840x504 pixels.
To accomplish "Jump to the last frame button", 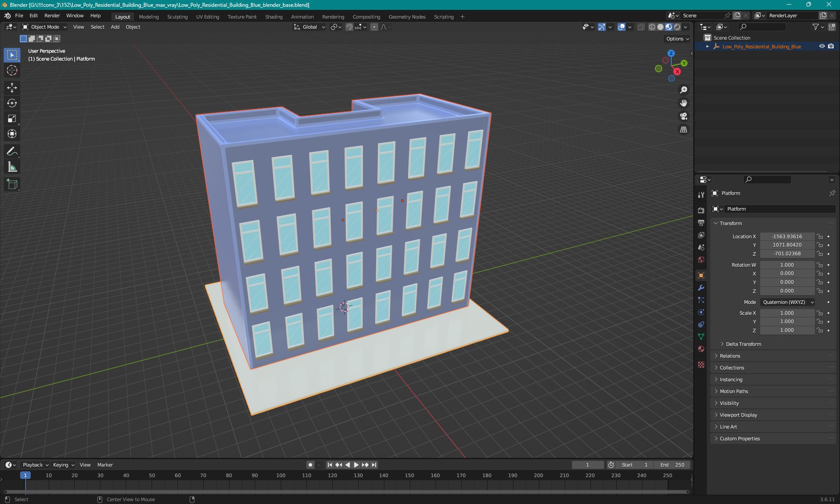I will tap(374, 465).
